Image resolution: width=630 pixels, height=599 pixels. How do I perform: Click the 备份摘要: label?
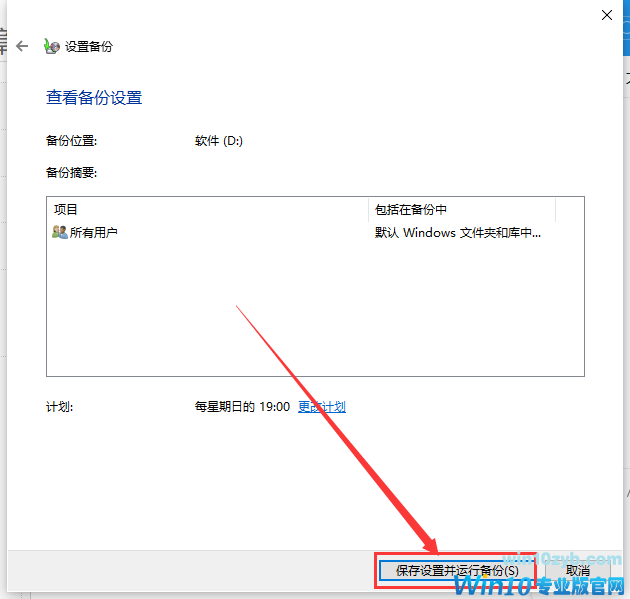(x=71, y=173)
